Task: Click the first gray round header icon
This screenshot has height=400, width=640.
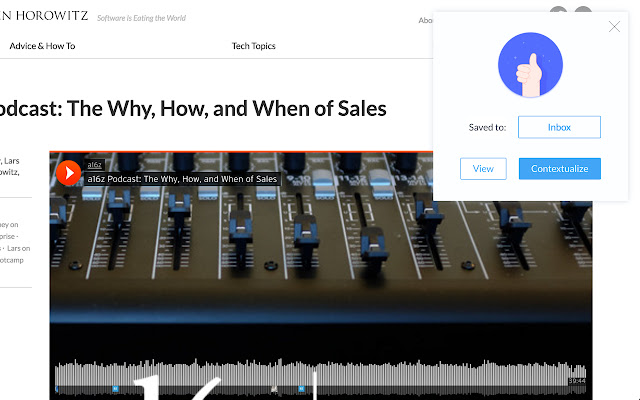Action: pos(558,9)
